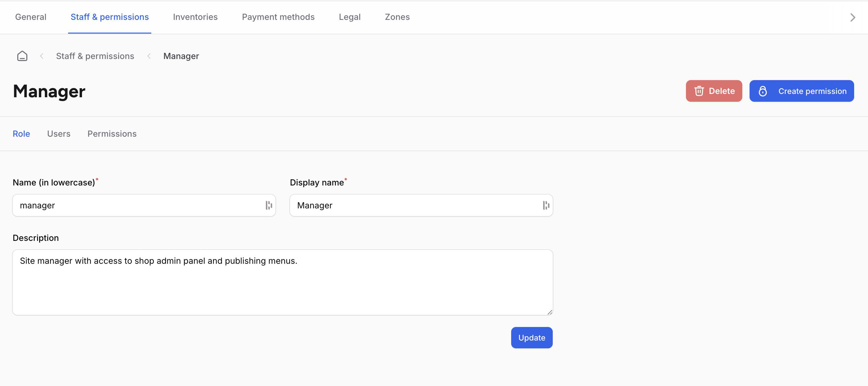Click the icon inside the Name field

(269, 205)
